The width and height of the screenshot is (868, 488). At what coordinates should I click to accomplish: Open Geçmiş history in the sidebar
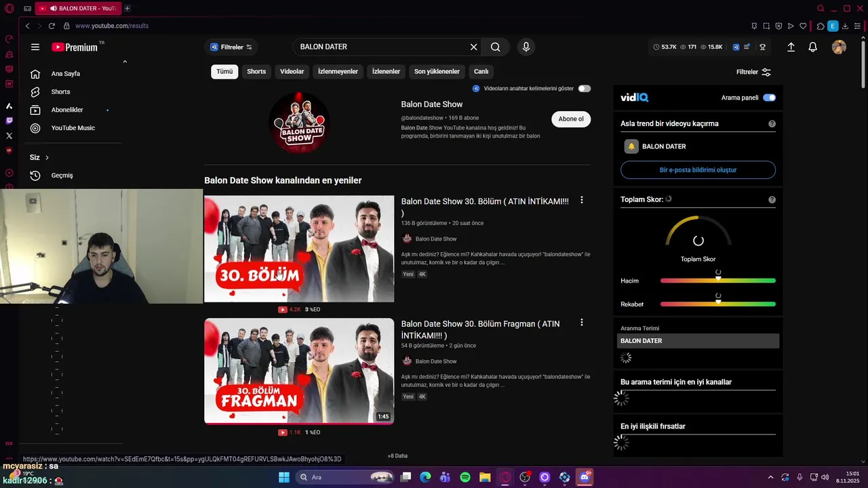(x=62, y=176)
